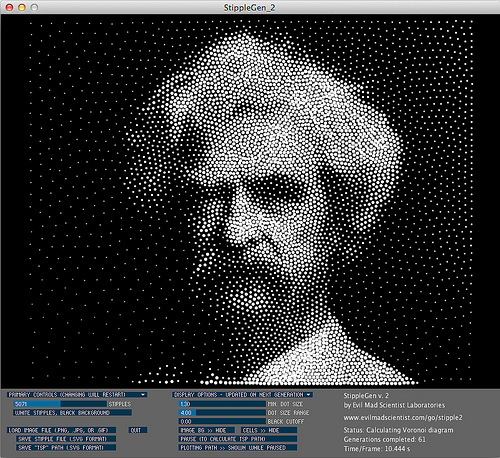The image size is (500, 458).
Task: Toggle White Stipples, Black Background option
Action: pyautogui.click(x=72, y=413)
